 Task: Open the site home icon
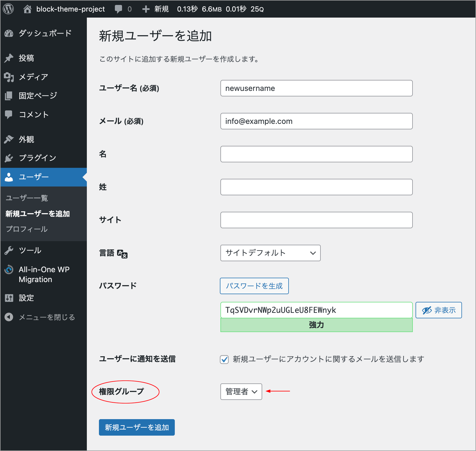pos(27,9)
